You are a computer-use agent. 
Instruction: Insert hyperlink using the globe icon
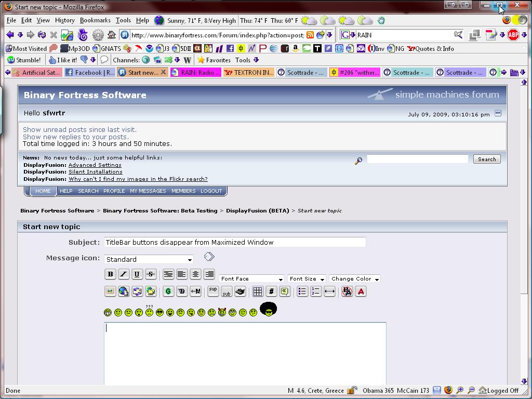point(124,291)
